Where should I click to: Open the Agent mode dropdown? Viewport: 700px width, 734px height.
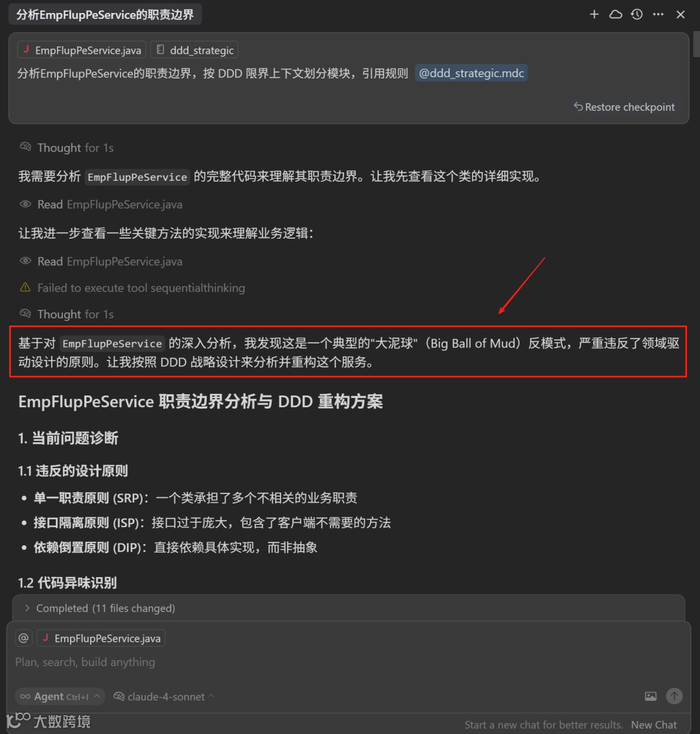click(60, 696)
